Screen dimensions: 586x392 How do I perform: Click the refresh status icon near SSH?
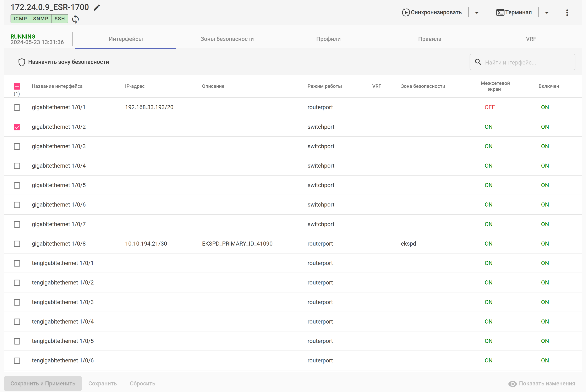(75, 19)
